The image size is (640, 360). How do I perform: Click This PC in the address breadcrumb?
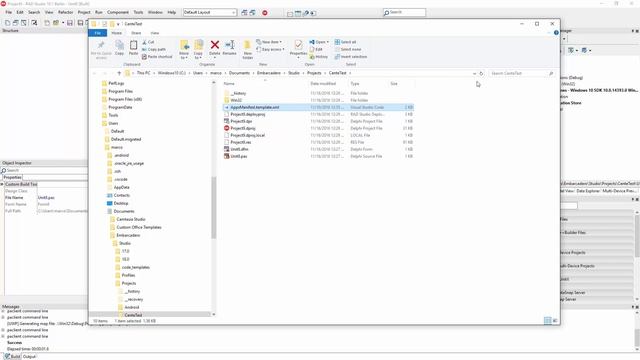click(143, 73)
